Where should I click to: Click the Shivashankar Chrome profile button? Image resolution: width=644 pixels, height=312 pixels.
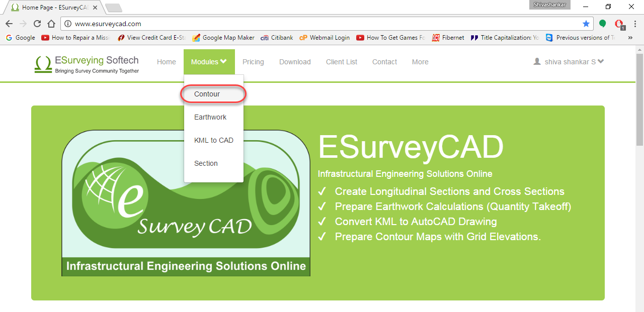click(x=550, y=5)
